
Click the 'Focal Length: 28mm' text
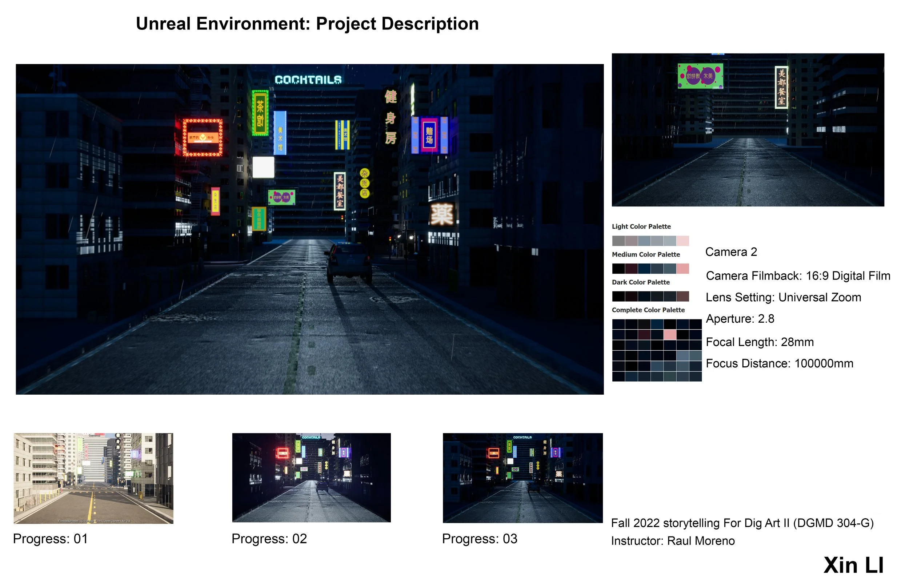(759, 342)
